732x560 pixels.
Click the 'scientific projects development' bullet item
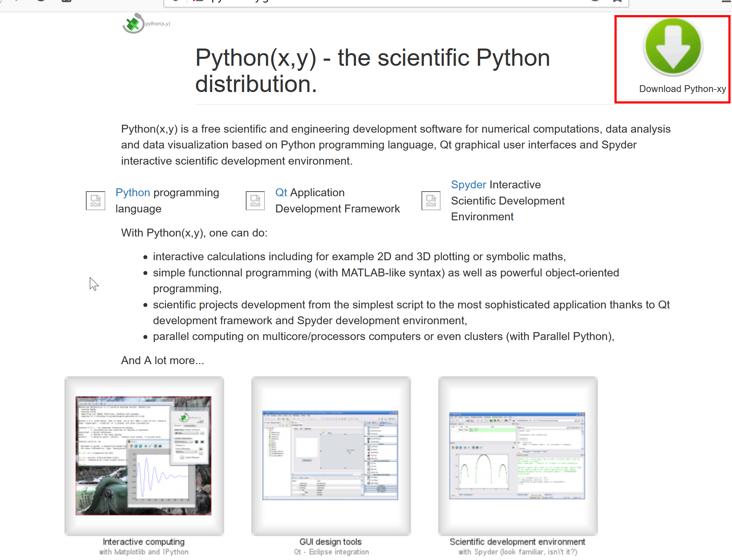tap(411, 313)
